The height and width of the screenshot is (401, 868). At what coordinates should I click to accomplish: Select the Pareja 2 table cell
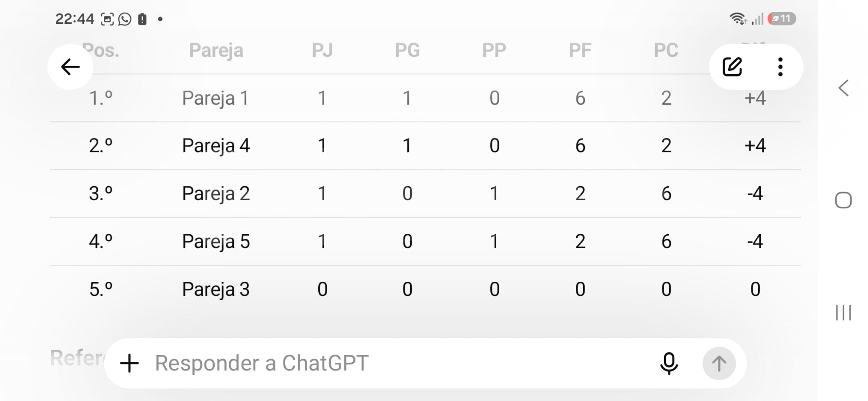[216, 194]
